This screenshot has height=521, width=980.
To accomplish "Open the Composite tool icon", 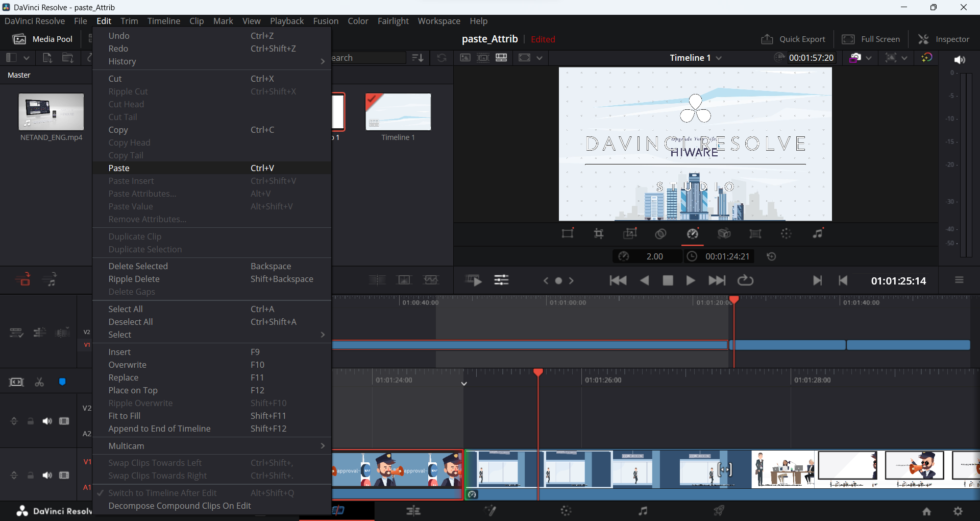I will click(660, 233).
